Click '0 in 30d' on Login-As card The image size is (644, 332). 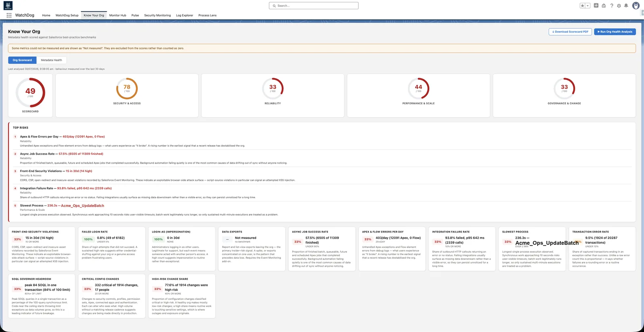(x=173, y=238)
